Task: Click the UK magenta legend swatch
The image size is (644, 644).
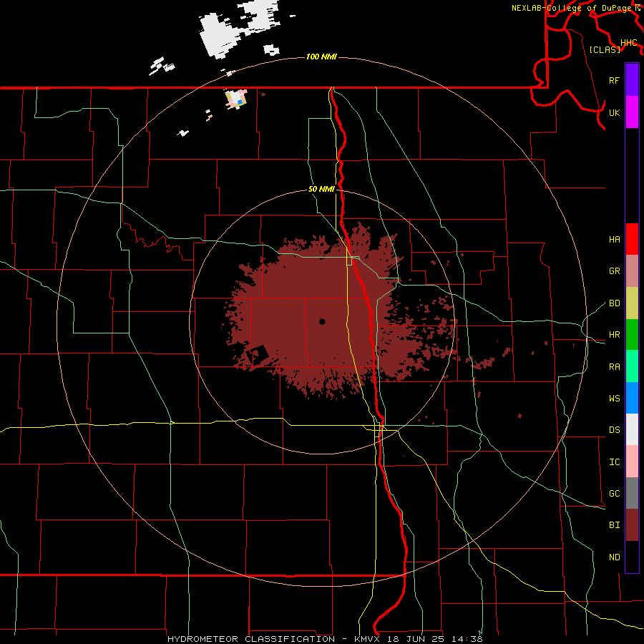Action: tap(632, 112)
